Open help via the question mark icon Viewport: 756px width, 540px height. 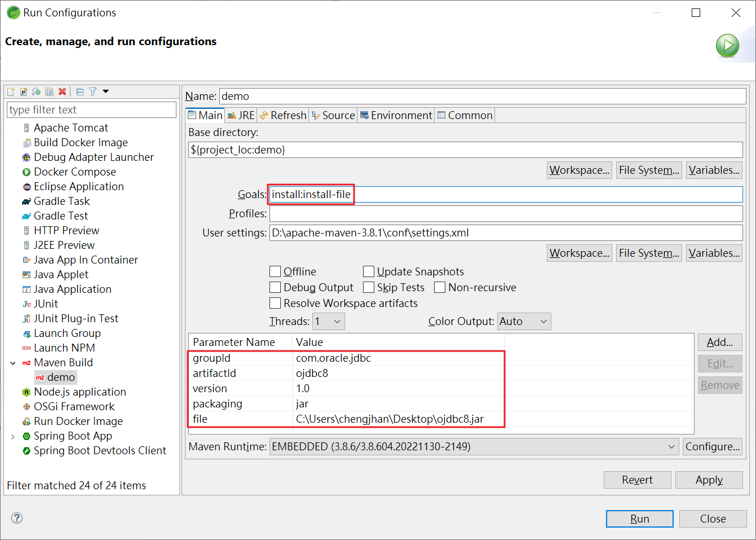17,518
